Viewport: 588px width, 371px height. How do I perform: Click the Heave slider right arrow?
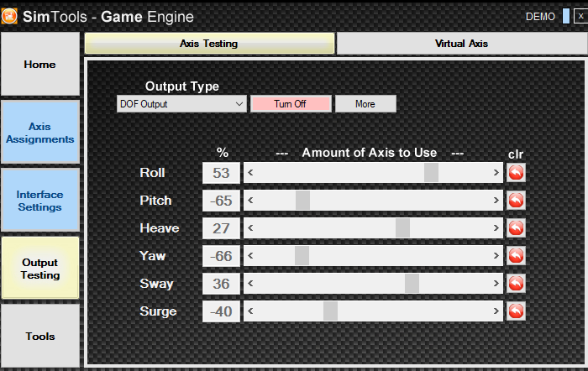pyautogui.click(x=496, y=228)
